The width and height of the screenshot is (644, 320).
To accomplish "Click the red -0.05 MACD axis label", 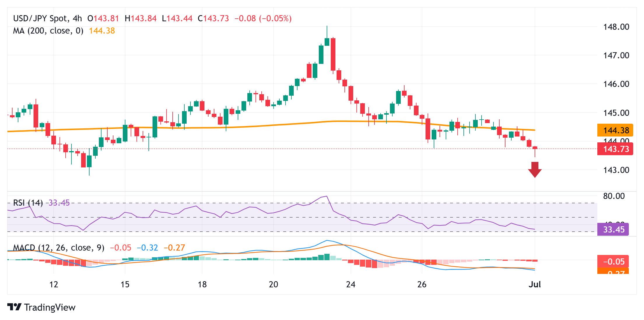I will pyautogui.click(x=613, y=261).
